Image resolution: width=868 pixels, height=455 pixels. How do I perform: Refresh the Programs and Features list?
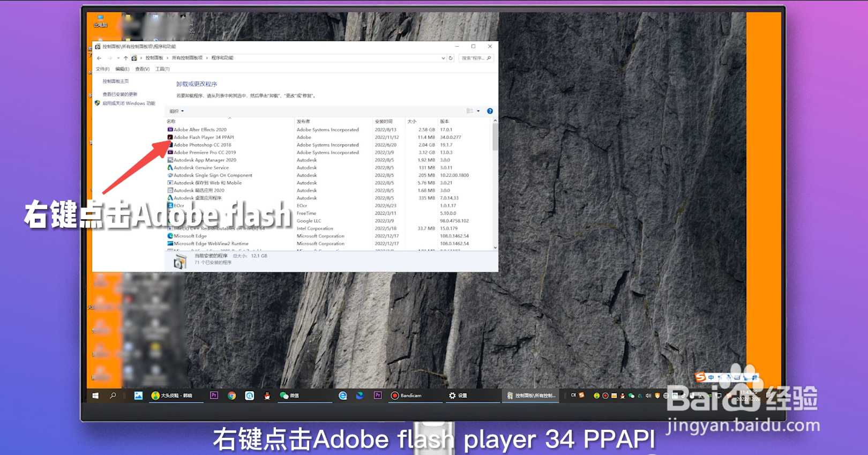pyautogui.click(x=451, y=58)
